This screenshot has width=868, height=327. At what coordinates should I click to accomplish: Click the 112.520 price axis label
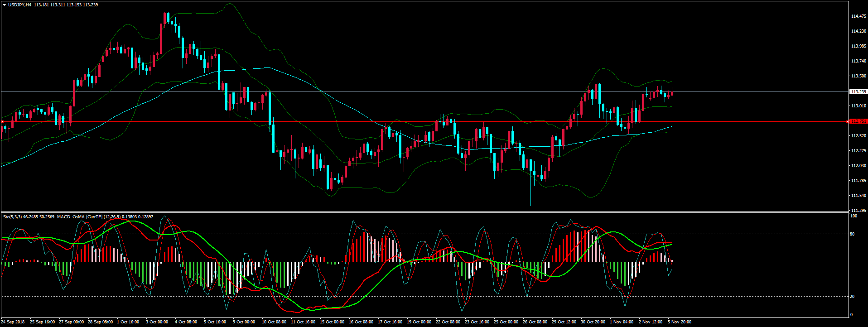[858, 136]
